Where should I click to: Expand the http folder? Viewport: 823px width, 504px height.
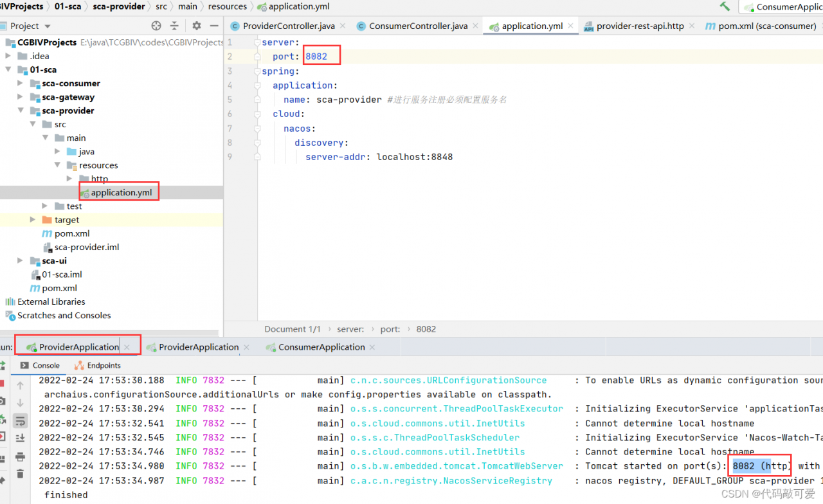click(69, 179)
